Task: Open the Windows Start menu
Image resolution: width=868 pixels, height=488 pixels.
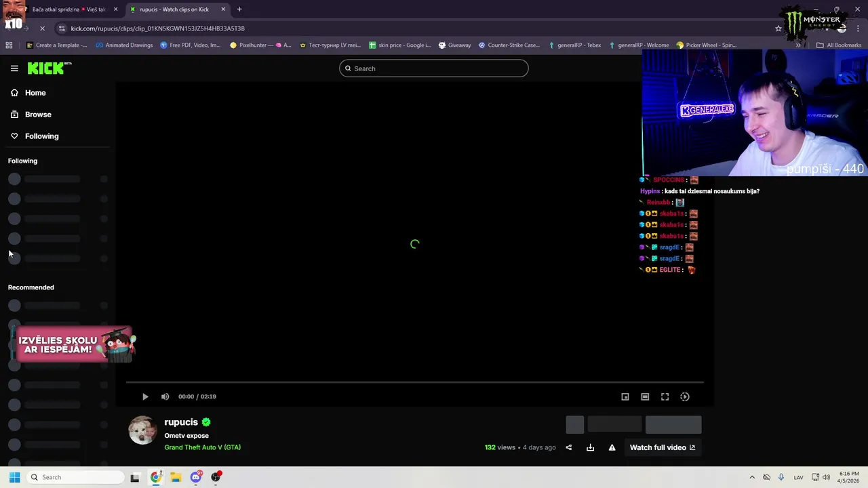Action: click(x=14, y=477)
